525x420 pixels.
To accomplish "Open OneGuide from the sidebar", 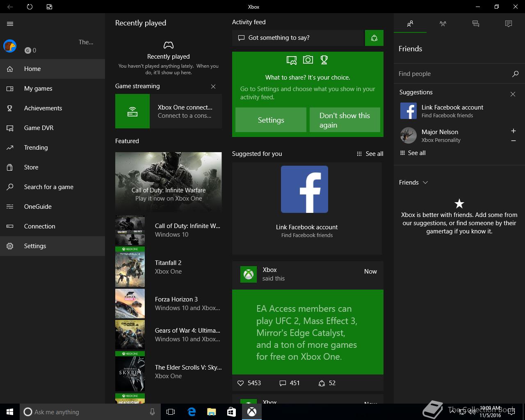I will (52, 207).
